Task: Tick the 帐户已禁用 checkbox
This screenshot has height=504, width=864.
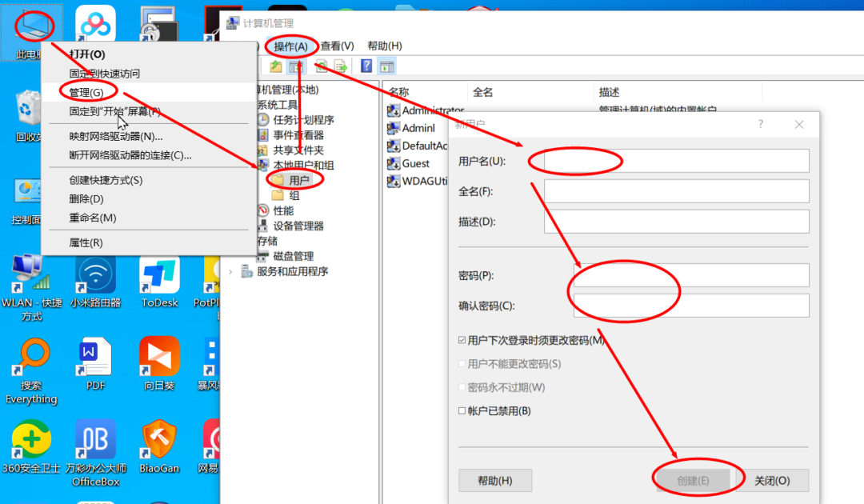Action: 462,411
